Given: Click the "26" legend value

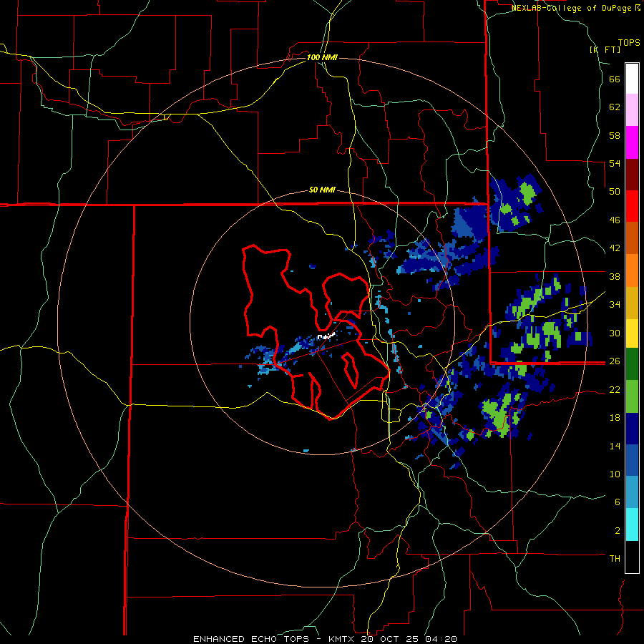Looking at the screenshot, I should coord(615,361).
